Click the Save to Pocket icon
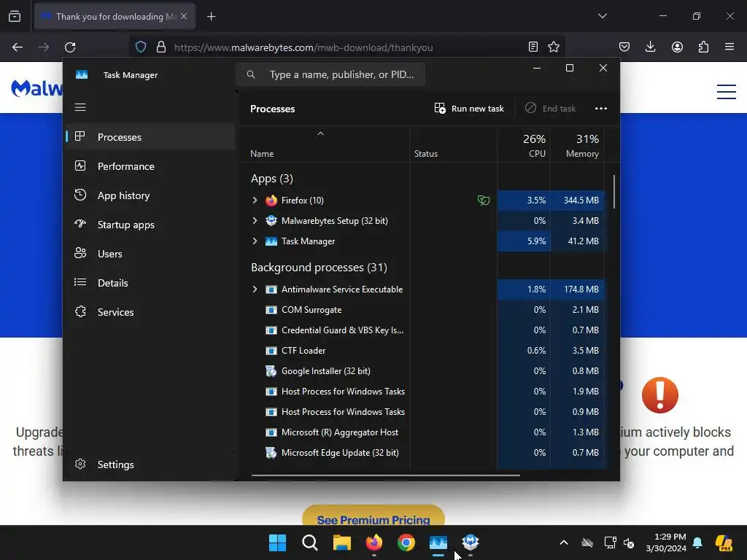 coord(624,47)
